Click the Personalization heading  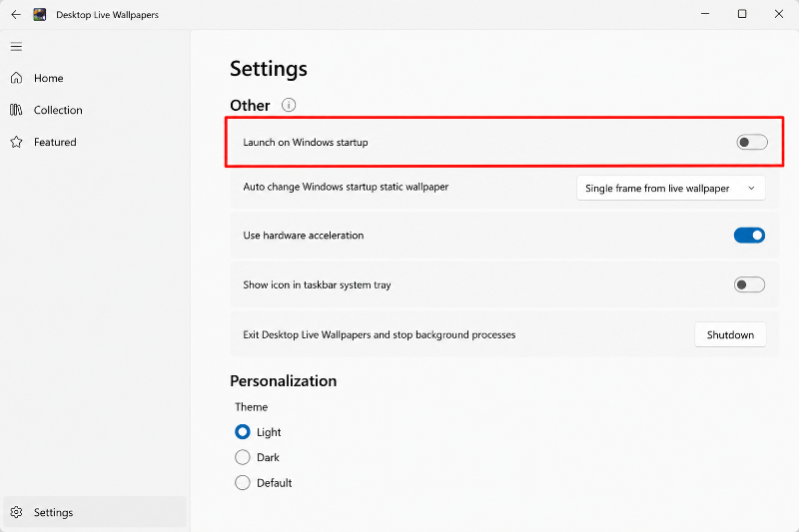pyautogui.click(x=284, y=381)
